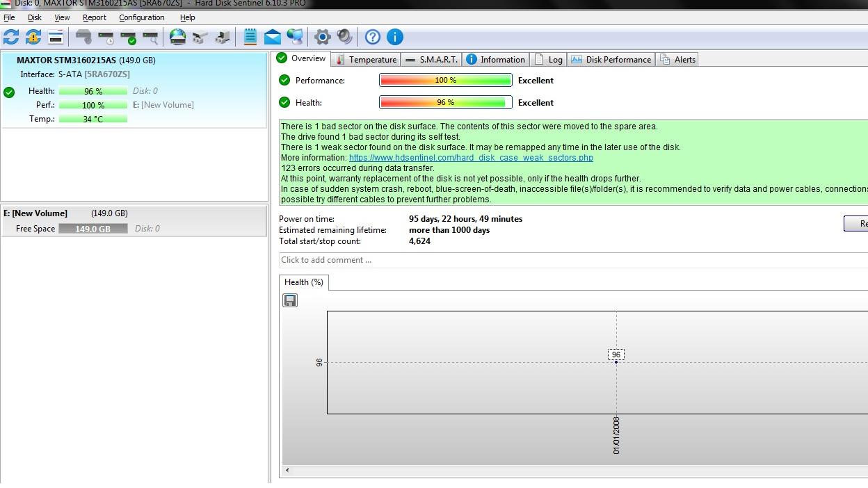Click the speaker sound toolbar icon
This screenshot has height=488, width=868.
(x=345, y=37)
